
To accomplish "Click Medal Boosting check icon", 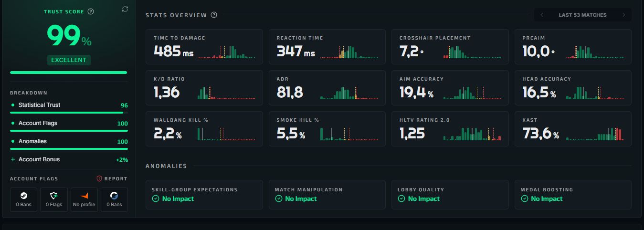I will (524, 199).
